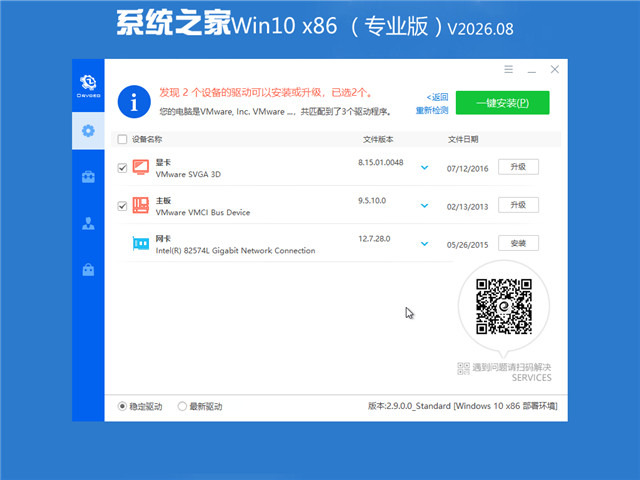Uncheck the VMware SVGA 3D checkbox
The height and width of the screenshot is (480, 640).
tap(122, 168)
